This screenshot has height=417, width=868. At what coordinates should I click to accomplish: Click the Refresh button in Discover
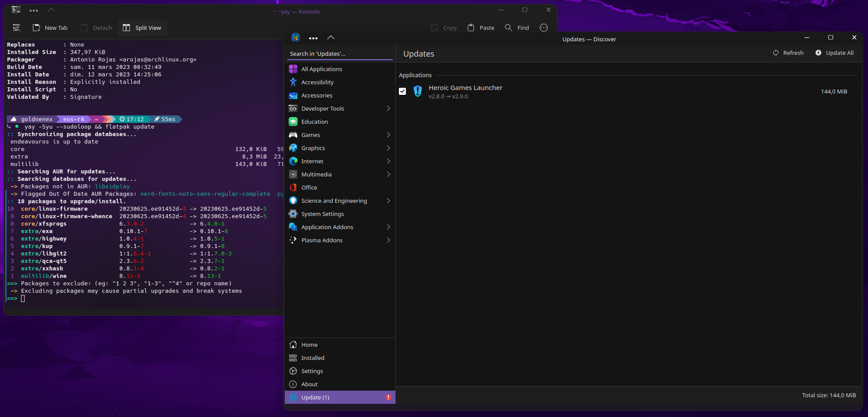coord(789,53)
